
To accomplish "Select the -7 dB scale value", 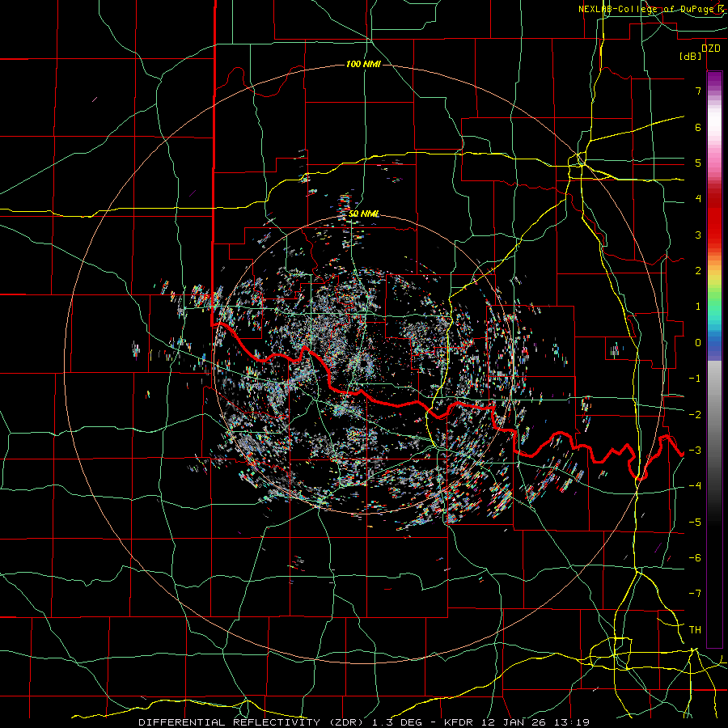I will pos(695,594).
